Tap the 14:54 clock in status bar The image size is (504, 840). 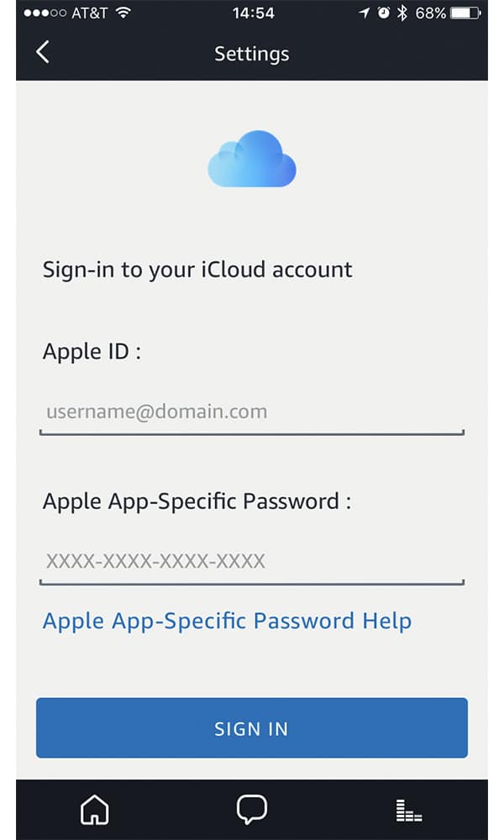coord(253,13)
